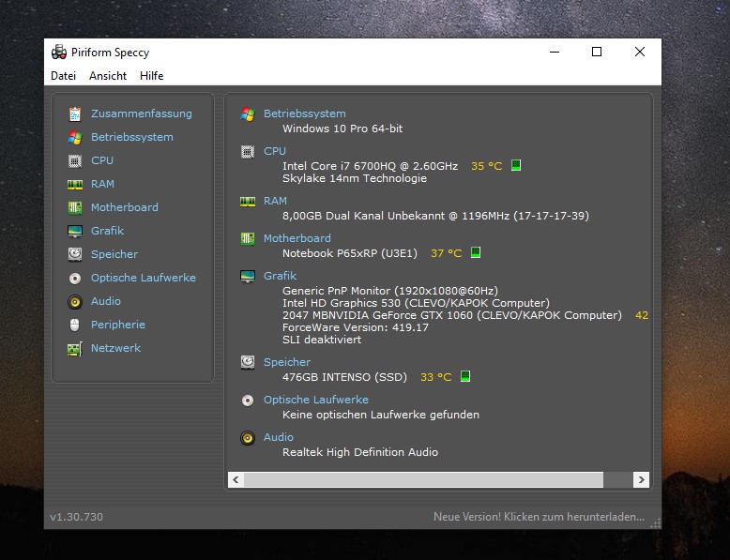Click the CPU chip icon in sidebar

pos(74,160)
